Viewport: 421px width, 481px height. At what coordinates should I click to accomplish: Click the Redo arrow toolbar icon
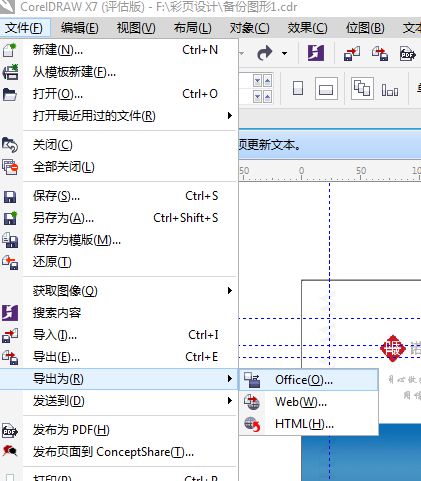265,53
